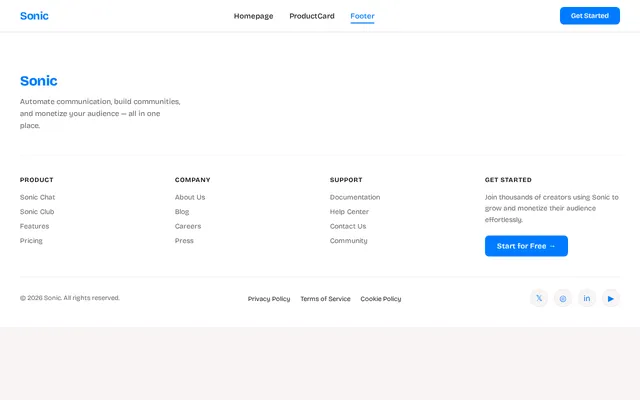
Task: Open the Documentation link
Action: pos(355,197)
